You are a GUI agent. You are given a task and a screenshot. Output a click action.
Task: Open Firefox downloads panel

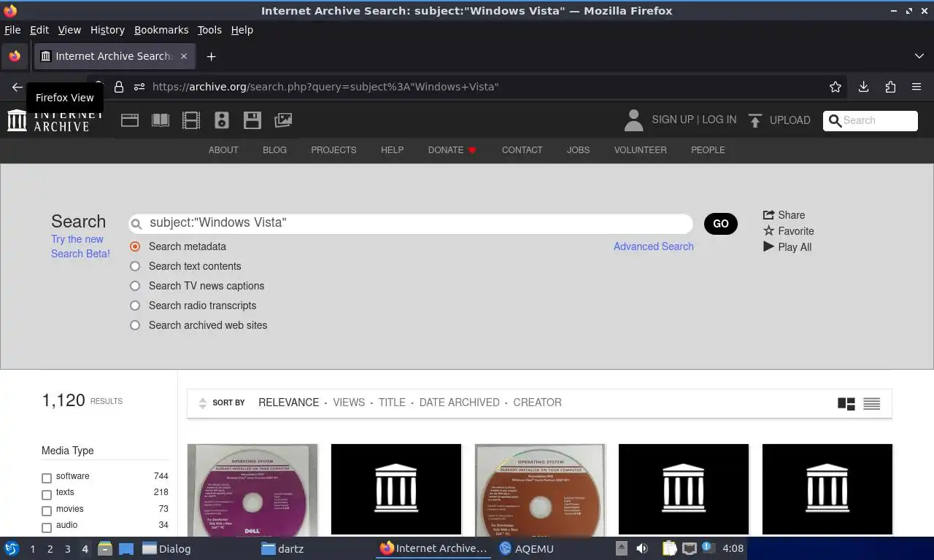point(863,87)
